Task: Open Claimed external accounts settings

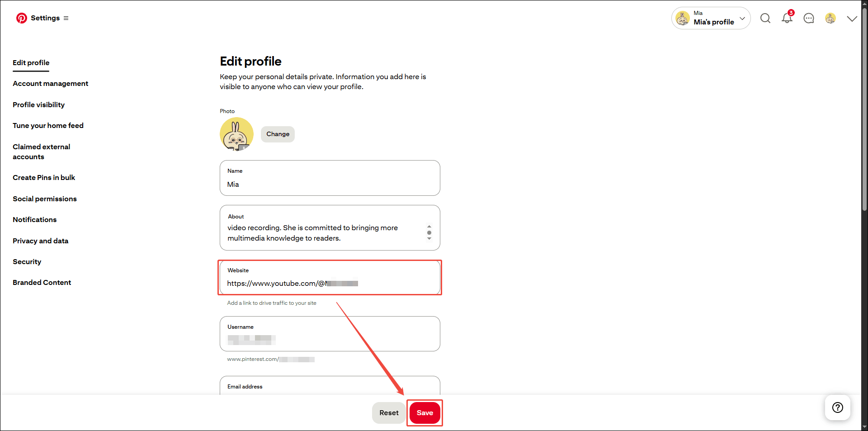Action: (x=41, y=152)
